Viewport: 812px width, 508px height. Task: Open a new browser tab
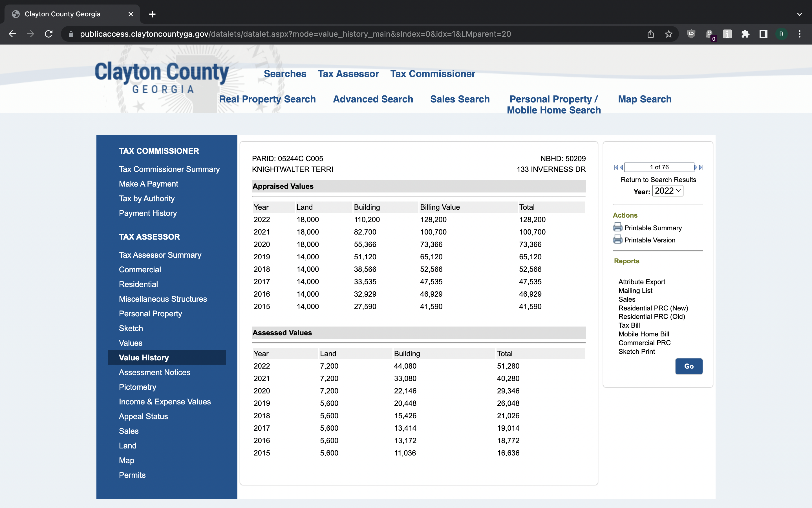click(152, 14)
